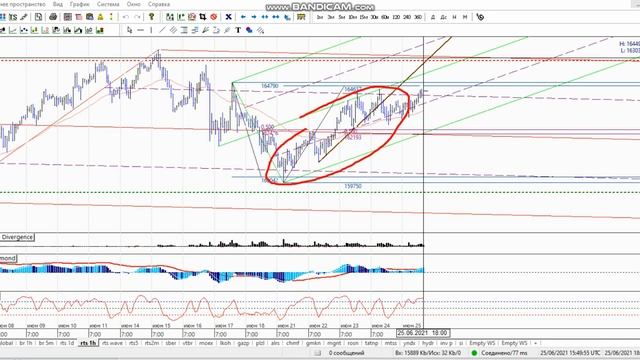Open the Система menu

[x=108, y=4]
